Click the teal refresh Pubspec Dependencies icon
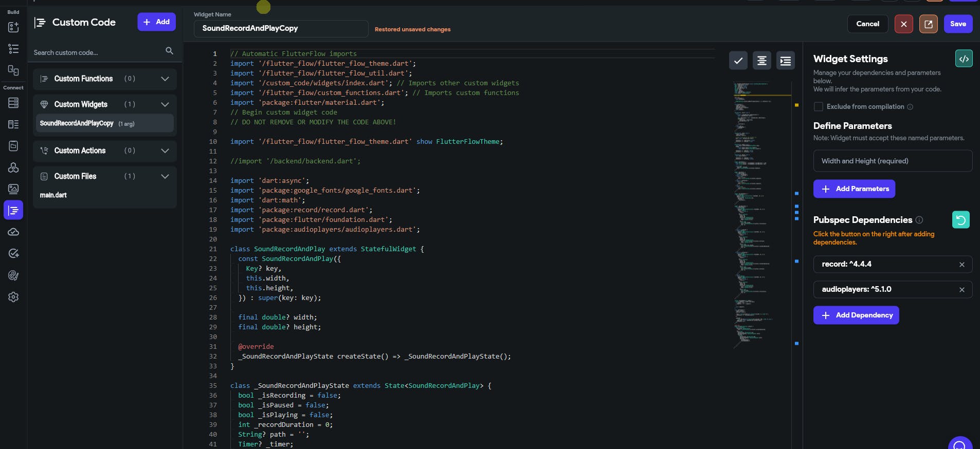 click(x=960, y=220)
